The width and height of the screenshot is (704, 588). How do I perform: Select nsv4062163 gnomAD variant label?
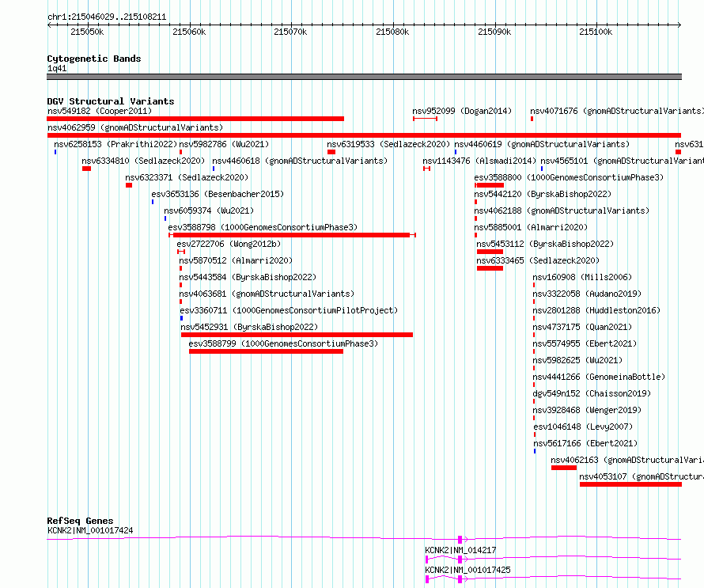pyautogui.click(x=627, y=460)
